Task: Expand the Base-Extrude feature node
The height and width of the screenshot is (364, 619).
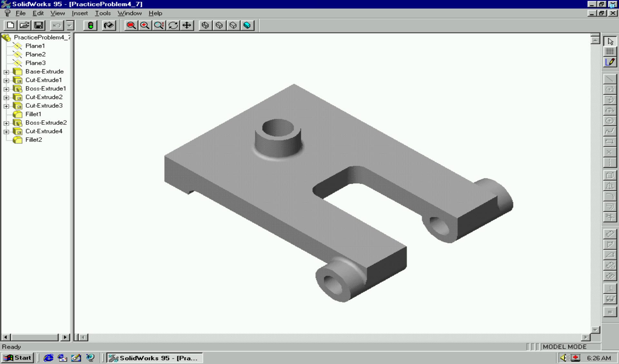Action: (6, 72)
